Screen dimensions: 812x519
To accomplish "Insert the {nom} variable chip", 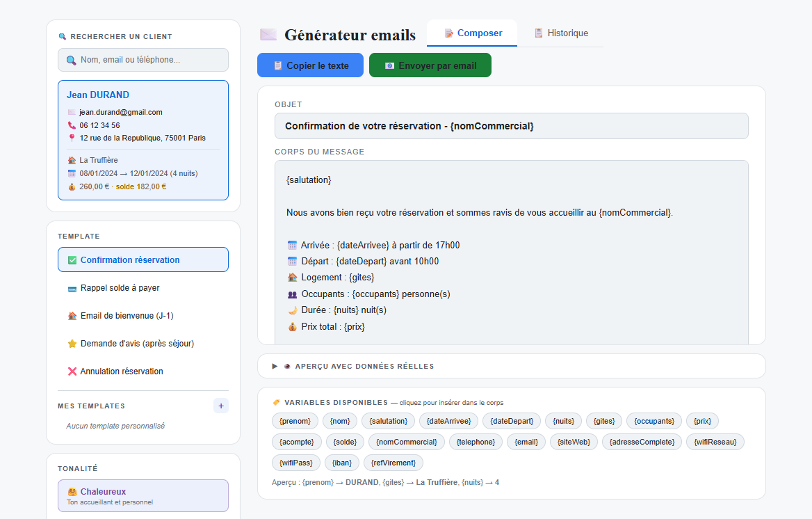I will (x=340, y=421).
